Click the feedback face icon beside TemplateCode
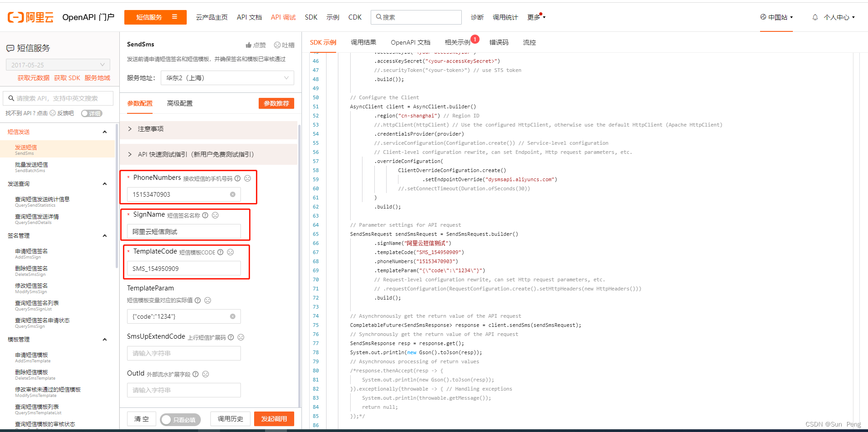Screen dimensions: 868x432 tap(230, 252)
